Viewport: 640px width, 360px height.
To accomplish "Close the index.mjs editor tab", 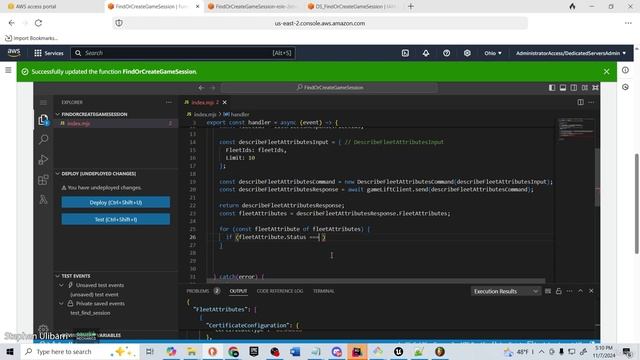I will [x=224, y=102].
